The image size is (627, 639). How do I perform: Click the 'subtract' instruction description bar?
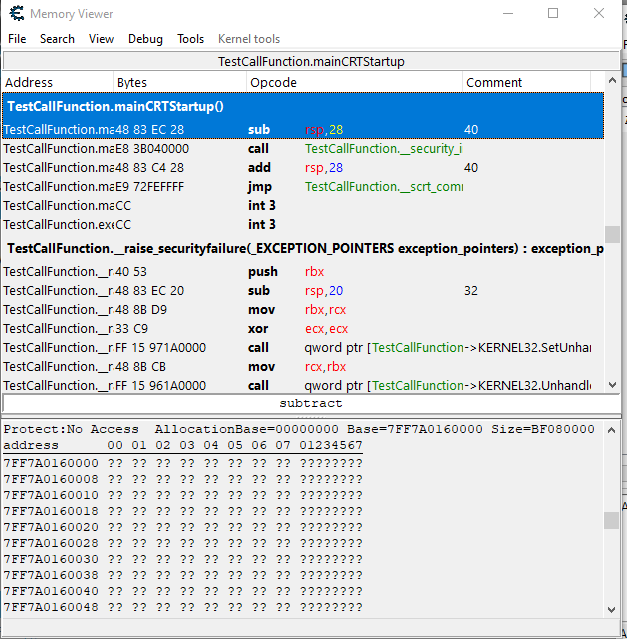[x=311, y=403]
